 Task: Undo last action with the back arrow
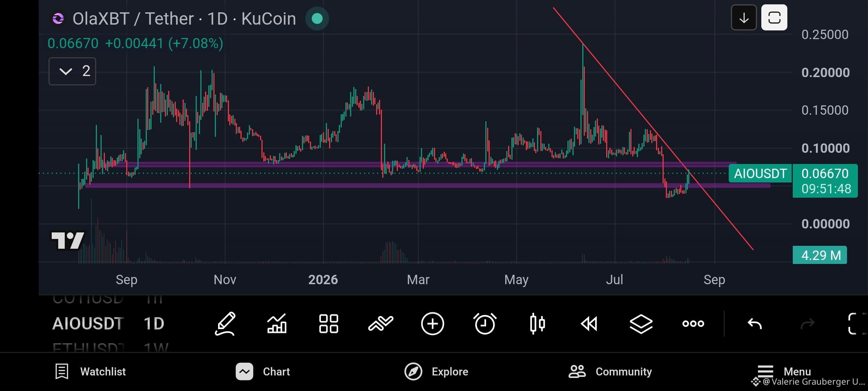pos(755,323)
